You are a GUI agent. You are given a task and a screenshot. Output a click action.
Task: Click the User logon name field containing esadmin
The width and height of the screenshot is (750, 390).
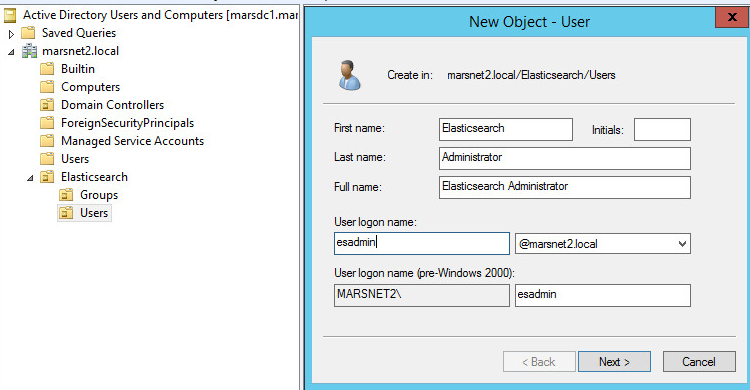point(421,244)
